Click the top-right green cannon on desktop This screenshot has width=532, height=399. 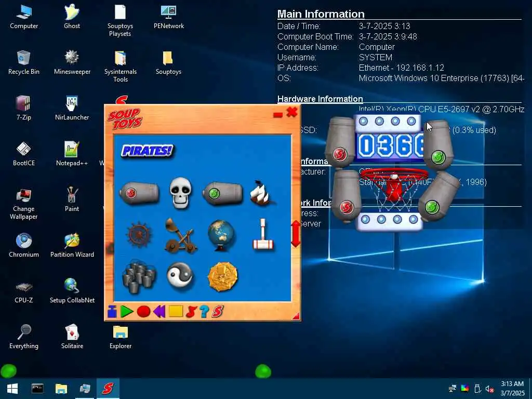438,145
